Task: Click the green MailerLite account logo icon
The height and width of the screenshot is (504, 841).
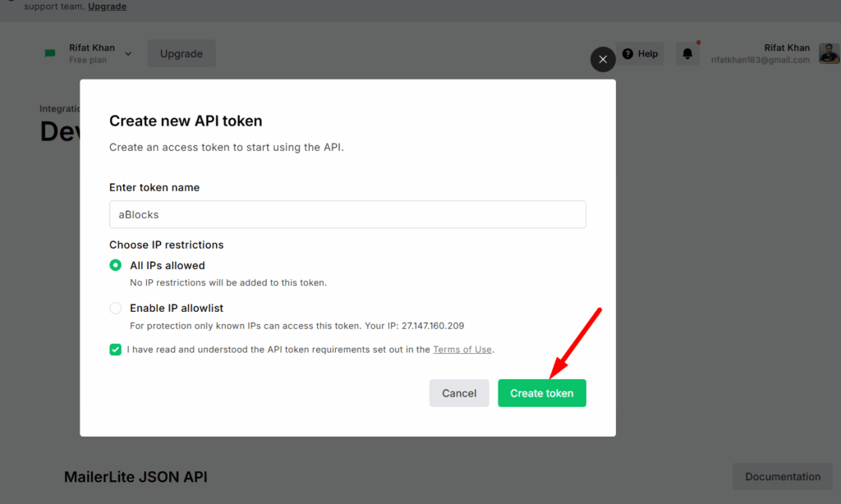Action: point(50,53)
